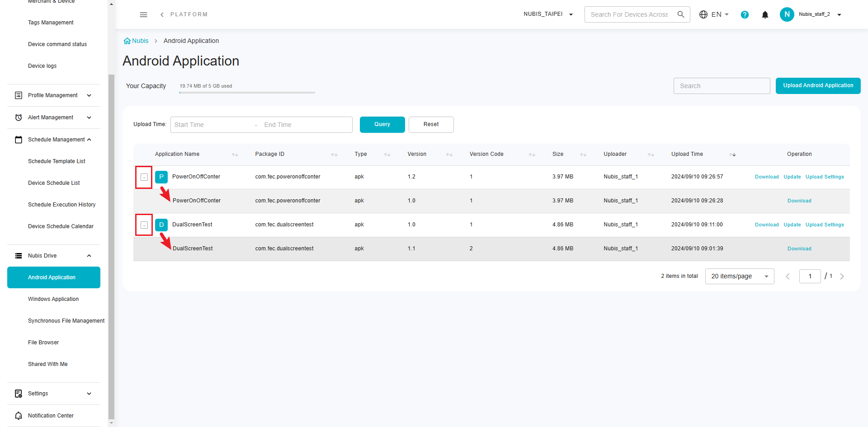
Task: Click the DualScreenTest D app icon
Action: click(161, 225)
